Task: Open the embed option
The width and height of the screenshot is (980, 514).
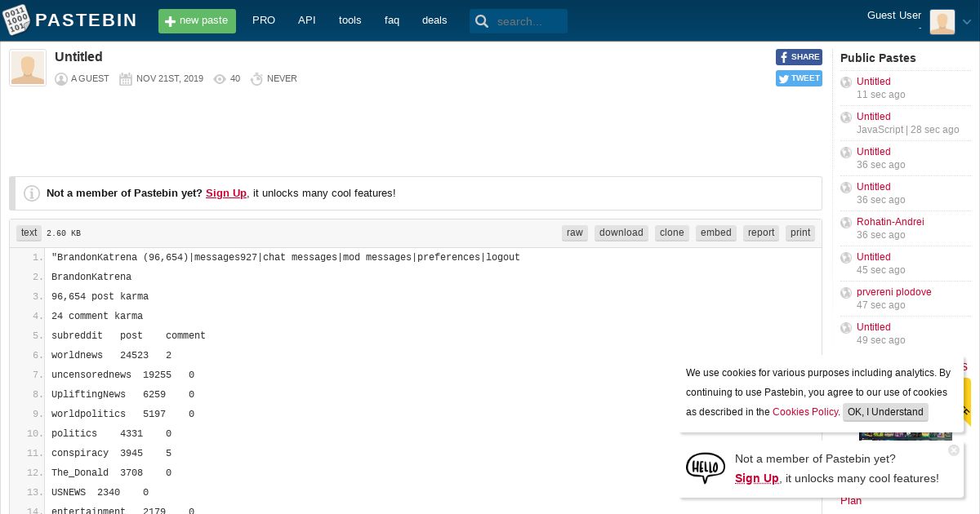Action: (x=716, y=233)
